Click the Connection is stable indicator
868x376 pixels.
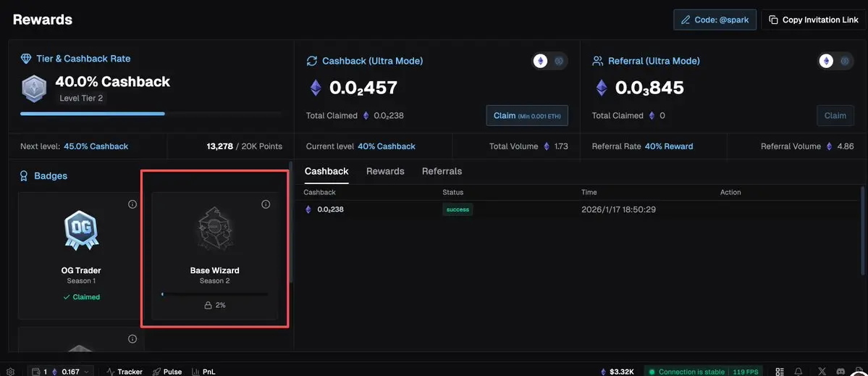pos(686,372)
